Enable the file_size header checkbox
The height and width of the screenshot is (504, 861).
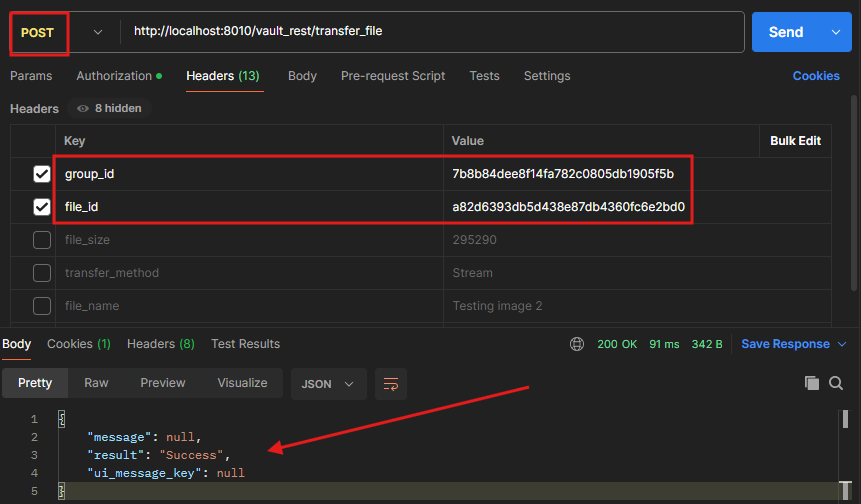pos(42,240)
